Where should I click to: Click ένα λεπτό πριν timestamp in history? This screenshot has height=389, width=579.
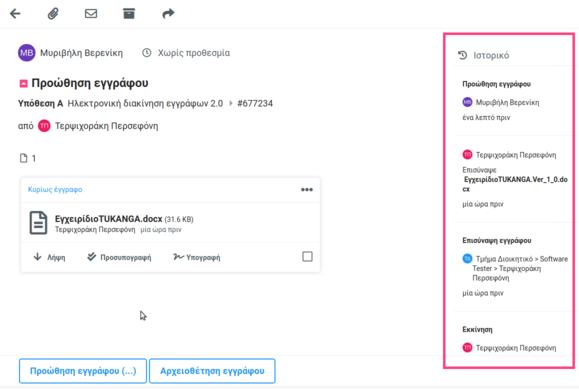[x=486, y=117]
